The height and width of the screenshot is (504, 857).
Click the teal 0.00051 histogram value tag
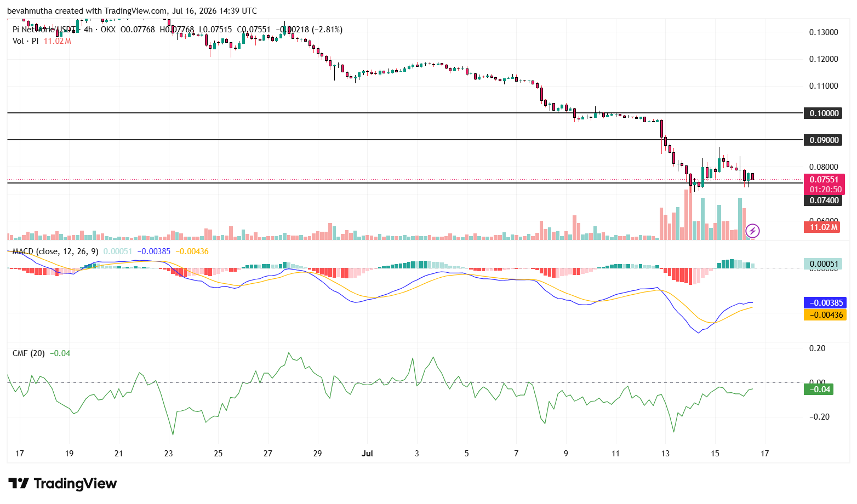coord(824,264)
